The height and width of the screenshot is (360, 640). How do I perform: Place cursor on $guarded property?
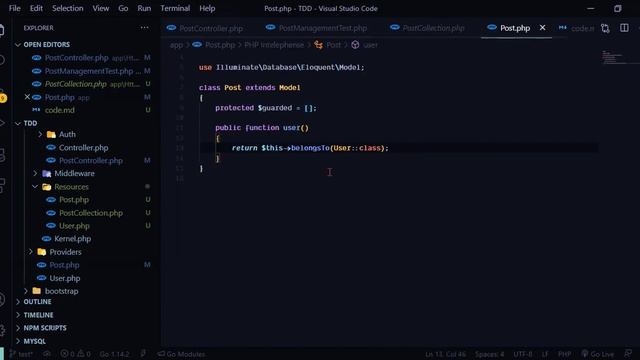pyautogui.click(x=275, y=108)
